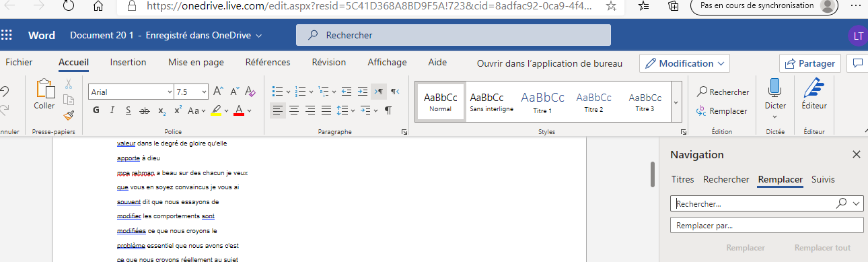
Task: Click the browser refresh icon
Action: [x=68, y=6]
